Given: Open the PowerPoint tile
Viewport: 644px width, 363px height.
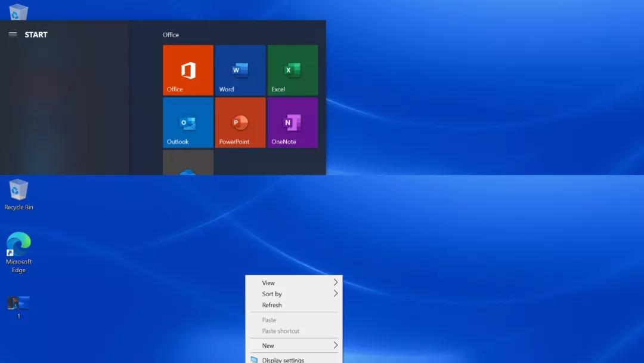Looking at the screenshot, I should 240,122.
